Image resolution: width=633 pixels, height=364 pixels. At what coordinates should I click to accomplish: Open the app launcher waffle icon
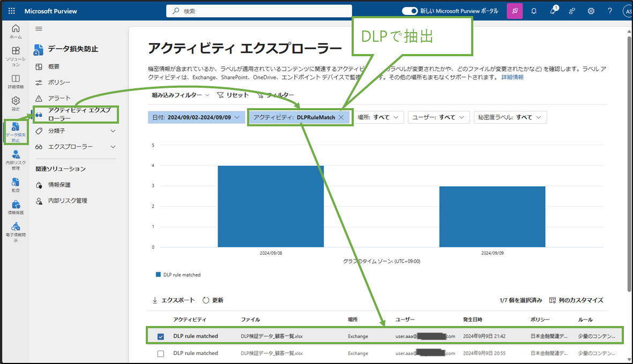(12, 11)
